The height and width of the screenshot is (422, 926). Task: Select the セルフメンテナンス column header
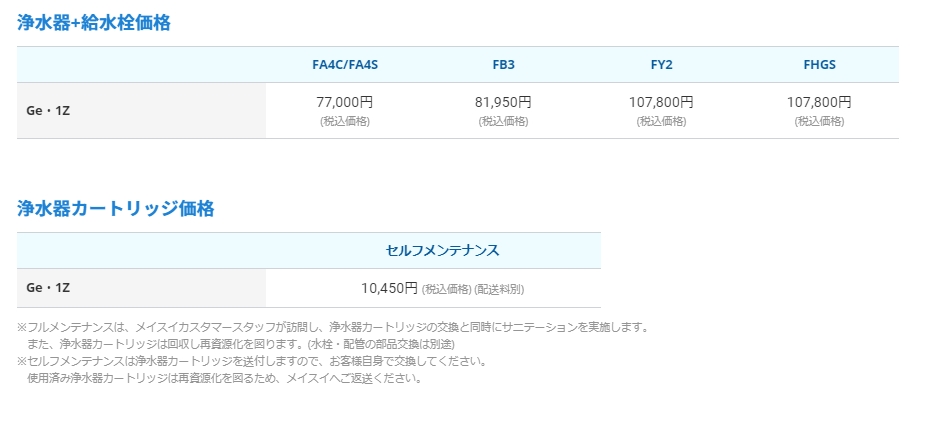tap(442, 250)
